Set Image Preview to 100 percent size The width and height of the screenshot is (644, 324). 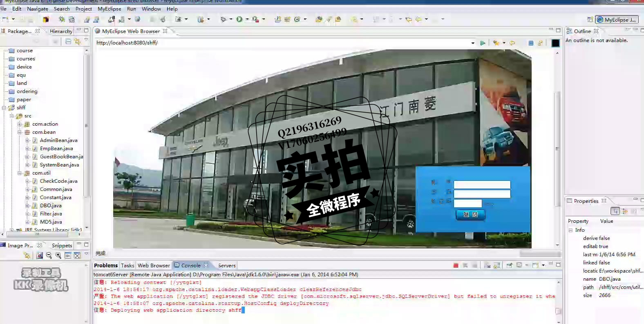coord(68,255)
